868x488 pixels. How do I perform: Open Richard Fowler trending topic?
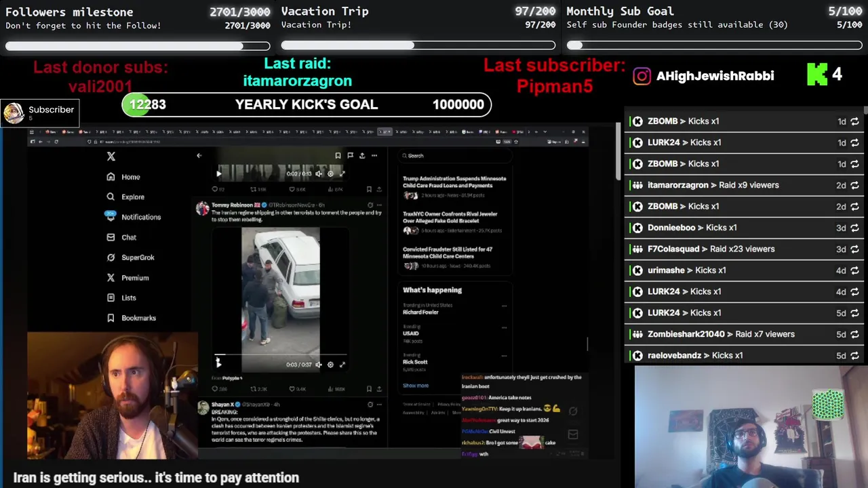[420, 312]
